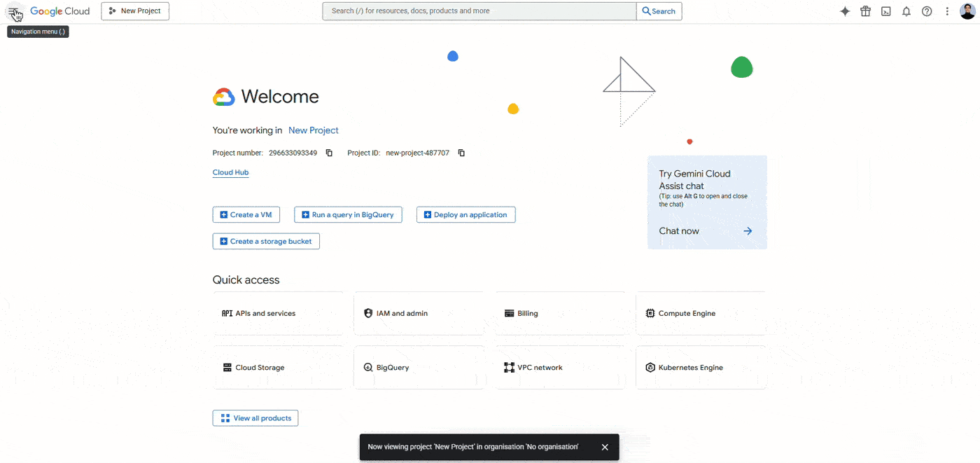Open the notifications bell icon
980x463 pixels.
906,11
